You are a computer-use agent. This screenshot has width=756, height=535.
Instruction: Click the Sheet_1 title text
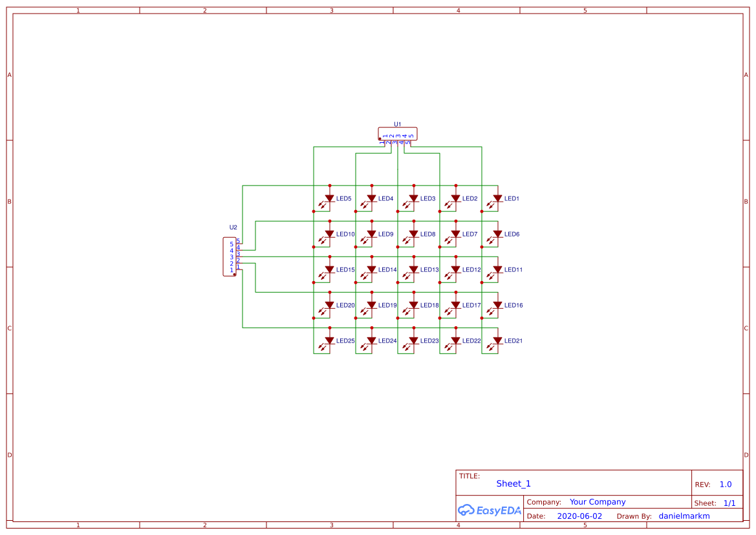[513, 483]
